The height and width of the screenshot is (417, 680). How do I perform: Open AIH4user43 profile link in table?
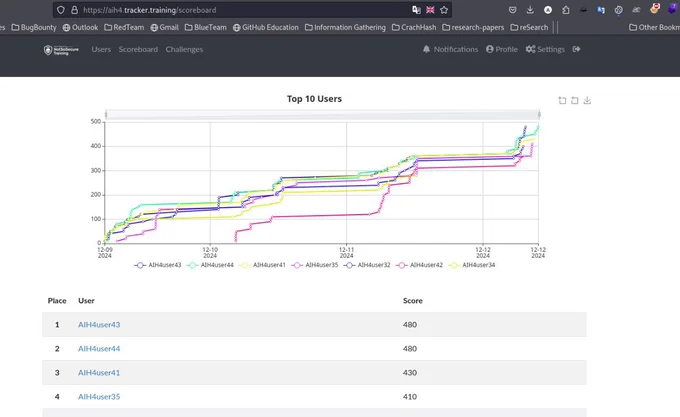(x=99, y=324)
